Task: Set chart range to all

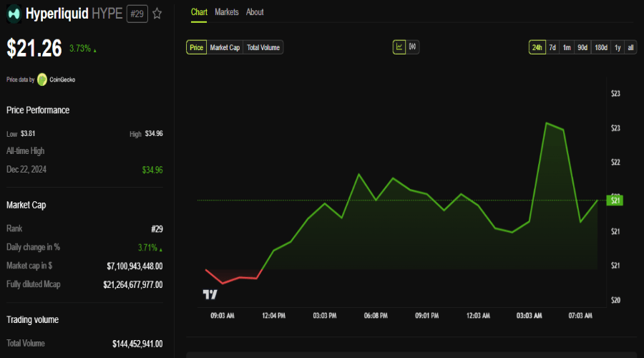Action: (630, 47)
